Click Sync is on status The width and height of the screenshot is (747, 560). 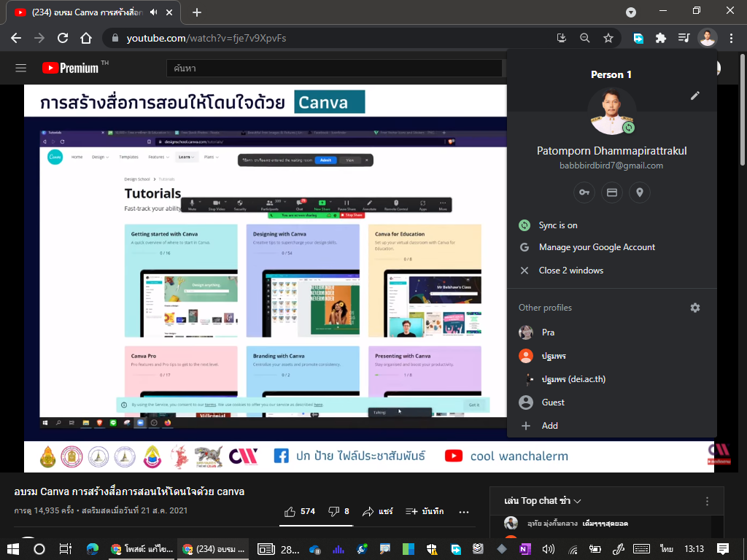(612, 225)
